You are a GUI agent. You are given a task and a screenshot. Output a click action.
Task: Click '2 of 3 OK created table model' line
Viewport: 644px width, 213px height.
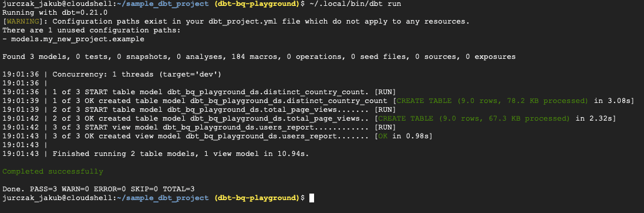click(309, 119)
